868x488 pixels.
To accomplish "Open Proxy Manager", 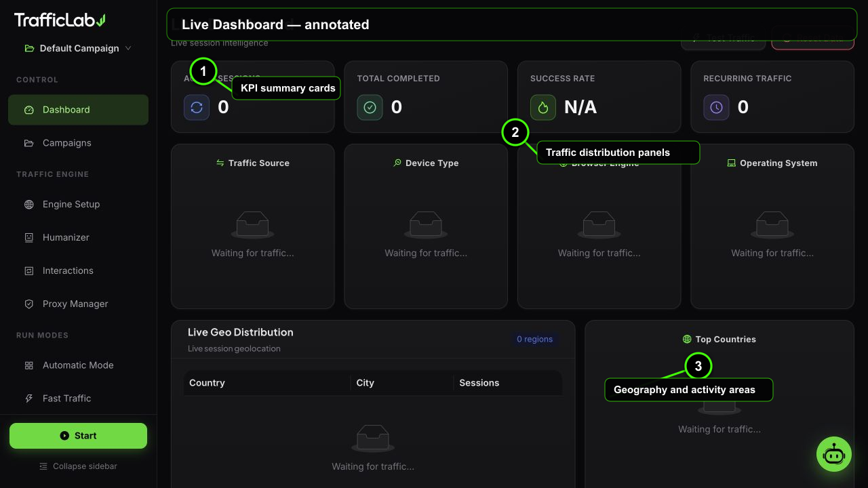I will coord(78,304).
